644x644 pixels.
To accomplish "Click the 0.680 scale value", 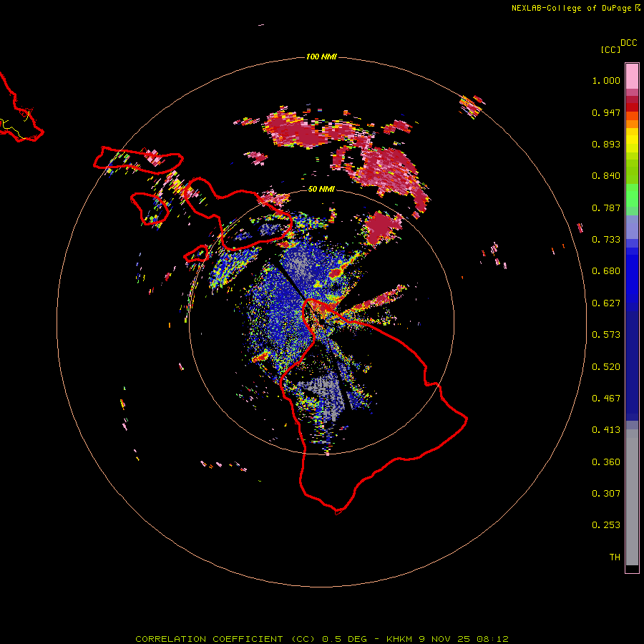I will click(x=606, y=271).
